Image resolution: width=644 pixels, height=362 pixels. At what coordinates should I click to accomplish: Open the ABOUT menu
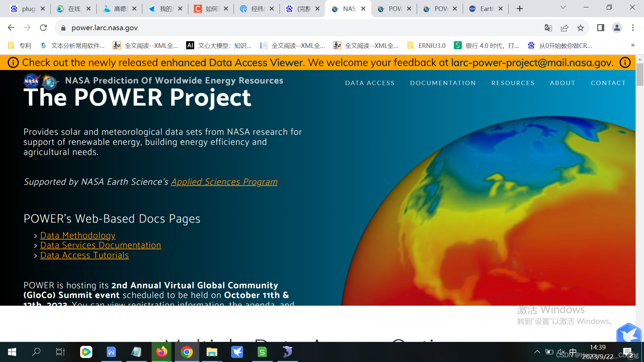coord(562,83)
